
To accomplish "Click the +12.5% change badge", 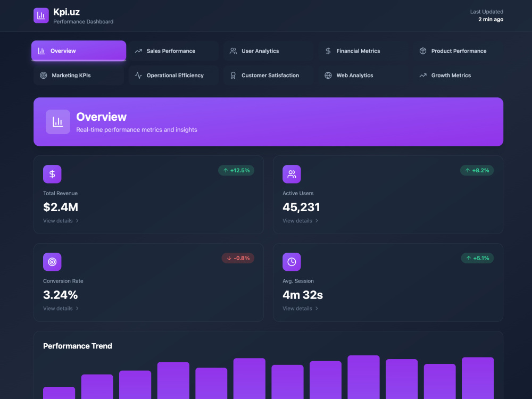I will pos(236,170).
